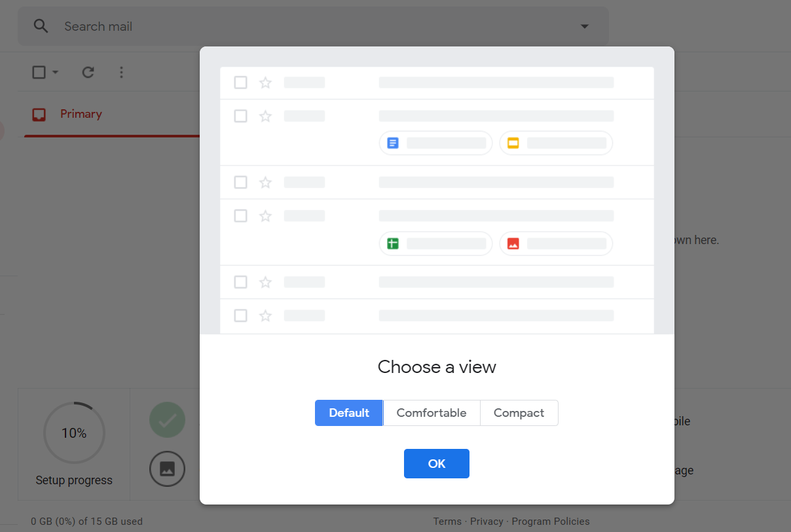Confirm the view choice with OK
This screenshot has width=791, height=532.
(436, 463)
